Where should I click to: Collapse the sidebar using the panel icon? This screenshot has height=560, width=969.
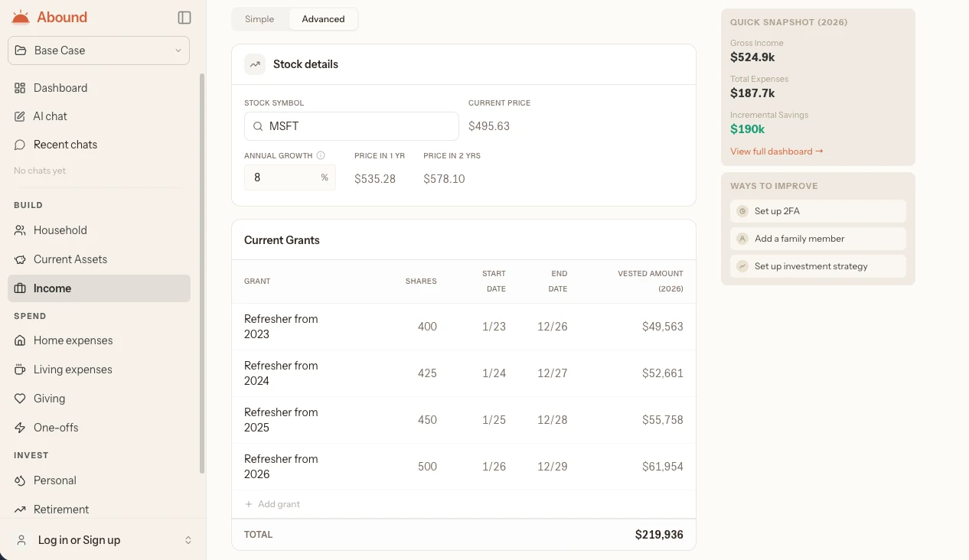(x=184, y=17)
